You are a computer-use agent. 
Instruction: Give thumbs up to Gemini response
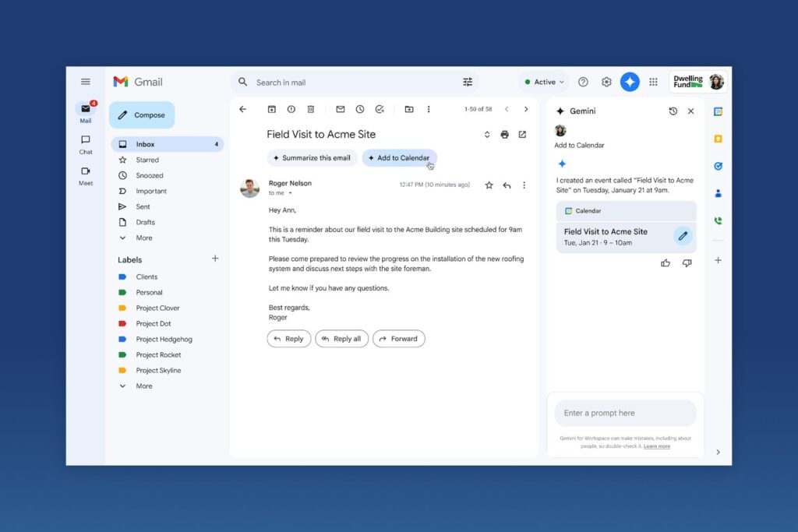[666, 263]
